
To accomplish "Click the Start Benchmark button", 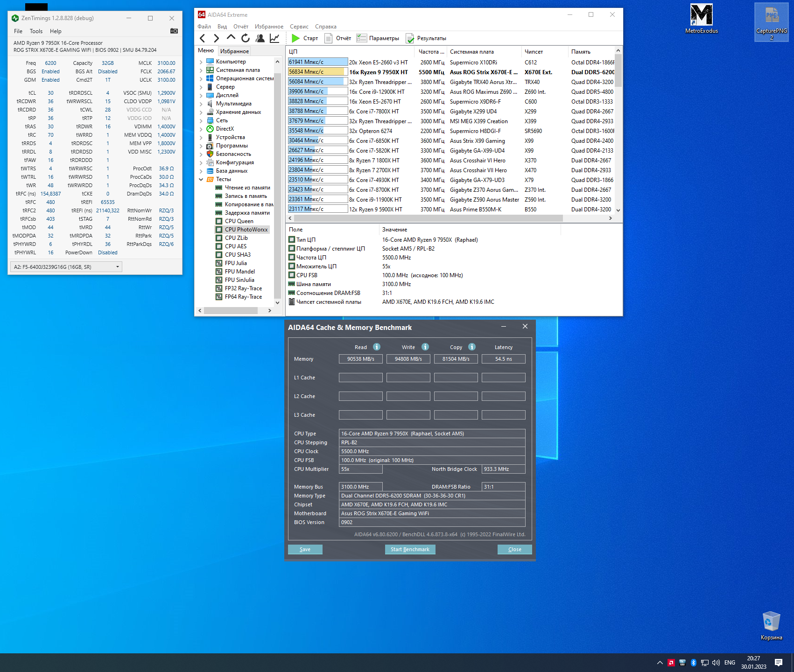I will point(410,549).
